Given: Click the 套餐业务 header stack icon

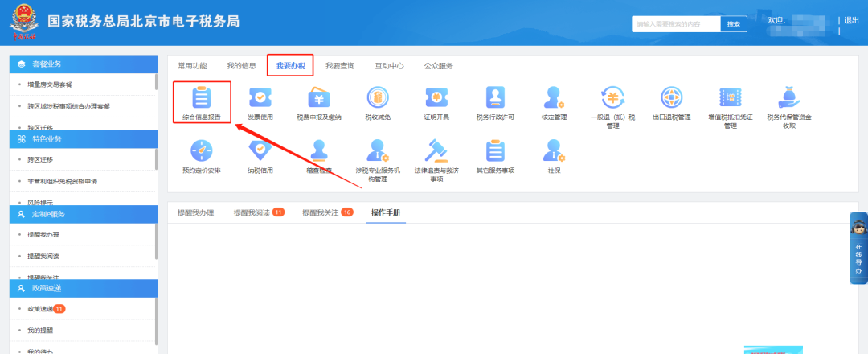Looking at the screenshot, I should pyautogui.click(x=22, y=64).
